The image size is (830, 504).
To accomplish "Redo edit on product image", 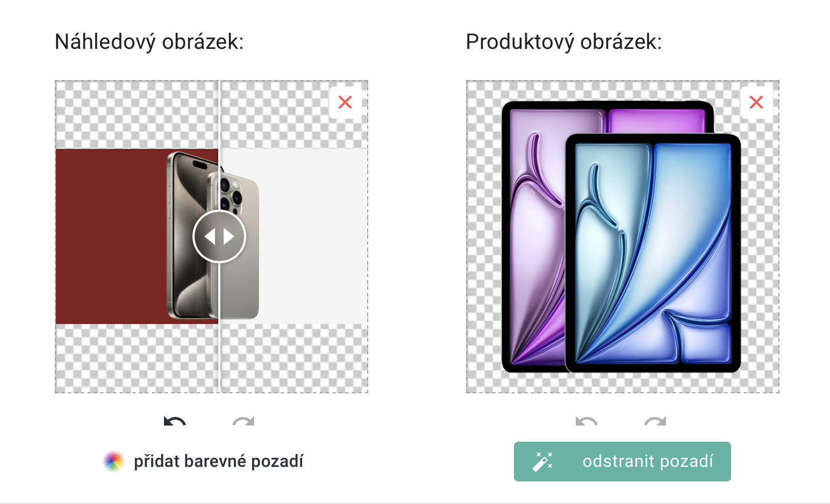I will coord(655,421).
